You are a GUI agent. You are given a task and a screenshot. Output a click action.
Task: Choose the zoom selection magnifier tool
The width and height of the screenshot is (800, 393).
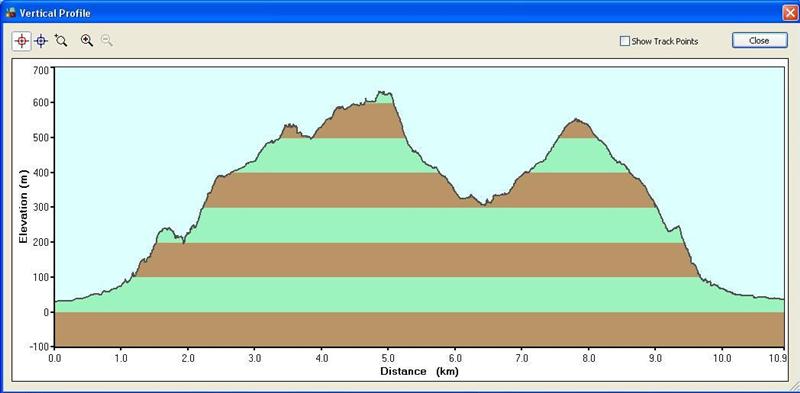(61, 41)
